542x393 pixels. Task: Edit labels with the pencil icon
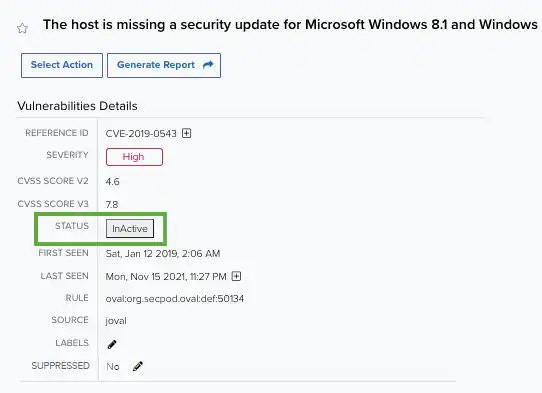(112, 344)
